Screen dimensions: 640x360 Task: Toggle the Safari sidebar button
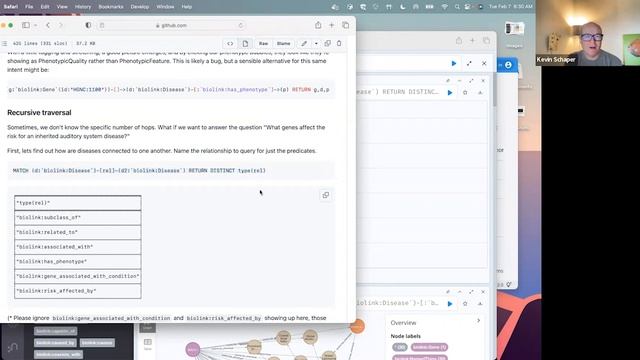pyautogui.click(x=26, y=25)
